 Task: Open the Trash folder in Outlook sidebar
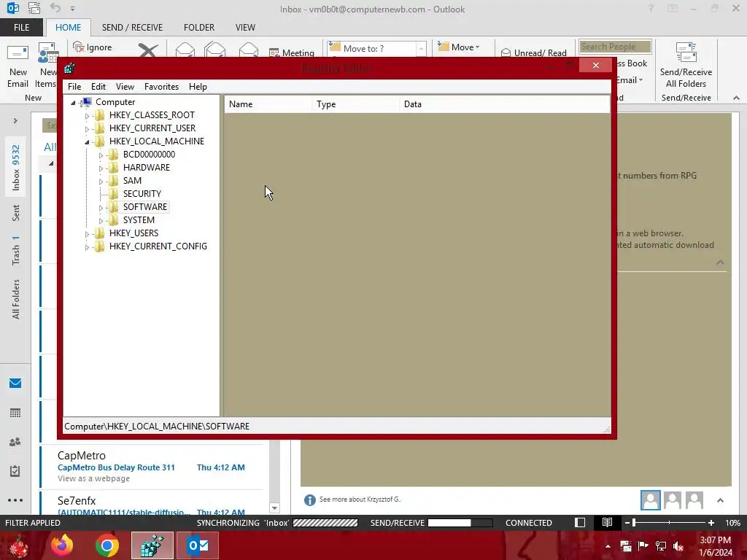pyautogui.click(x=16, y=250)
